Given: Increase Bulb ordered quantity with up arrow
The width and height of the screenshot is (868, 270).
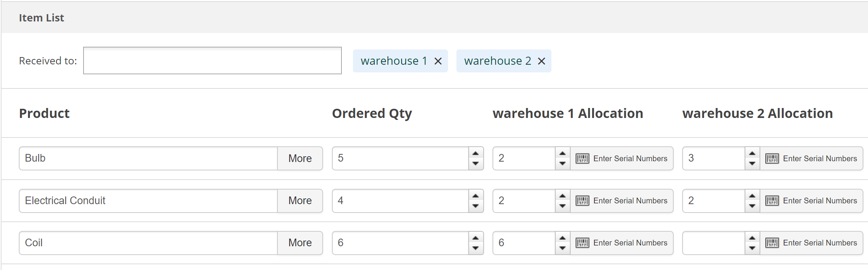Looking at the screenshot, I should coord(476,154).
